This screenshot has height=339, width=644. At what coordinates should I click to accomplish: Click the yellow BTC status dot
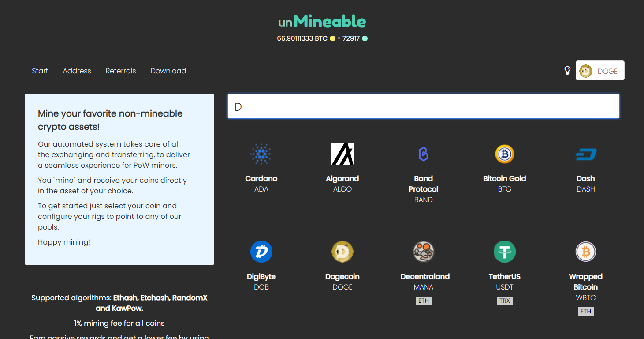(332, 38)
